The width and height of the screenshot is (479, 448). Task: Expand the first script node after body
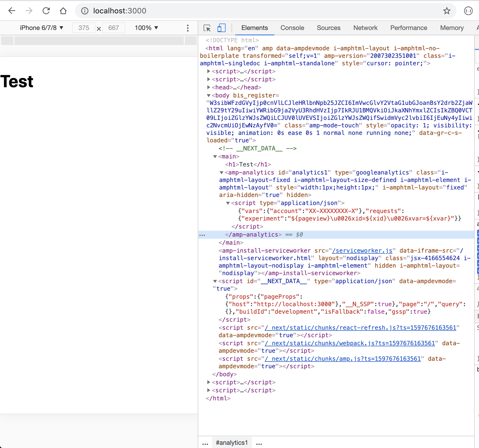209,382
